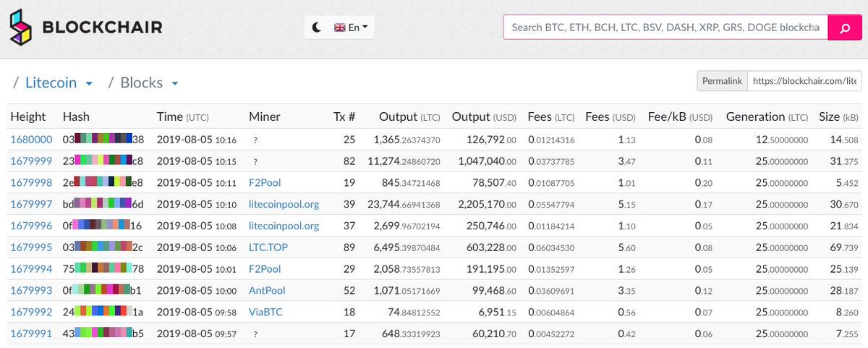Sort by Hash column header
The height and width of the screenshot is (348, 868).
click(76, 116)
